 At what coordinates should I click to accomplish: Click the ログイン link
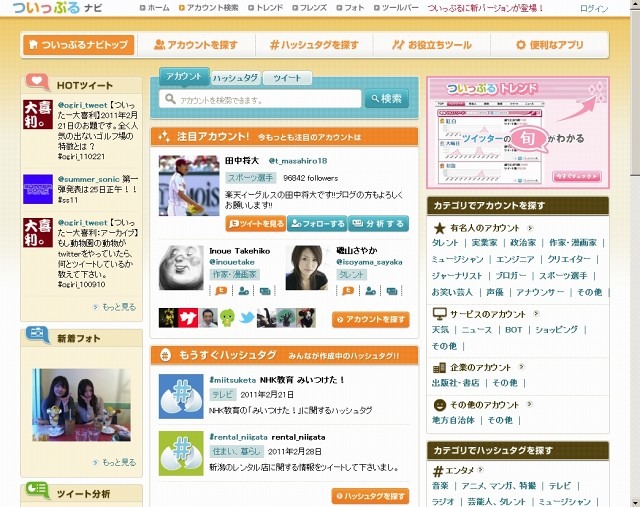[x=594, y=9]
